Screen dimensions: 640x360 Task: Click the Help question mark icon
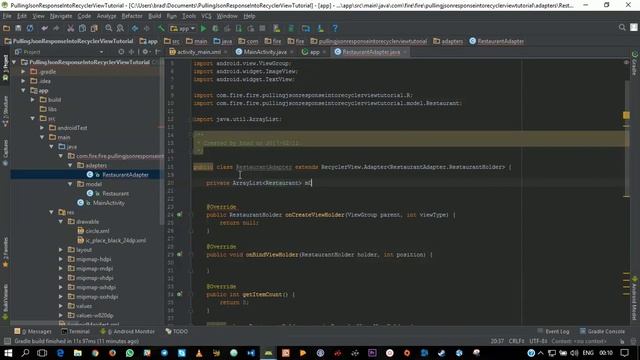[x=335, y=29]
